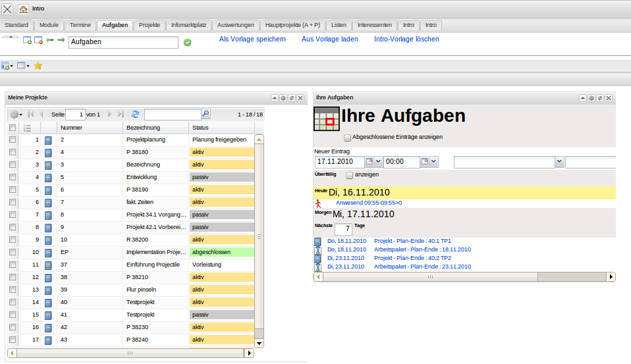The width and height of the screenshot is (631, 364).
Task: Open the Auswertungen tab
Action: click(x=235, y=25)
